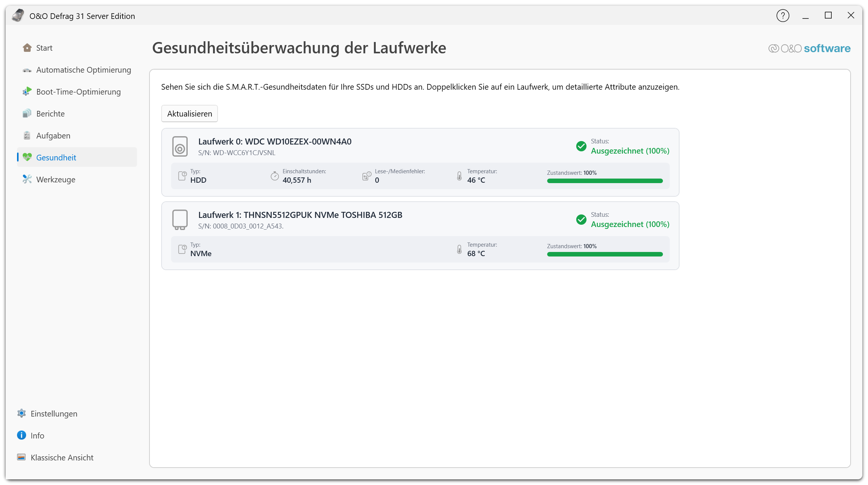Click the Lese-/Medienfehler icon

[x=367, y=176]
